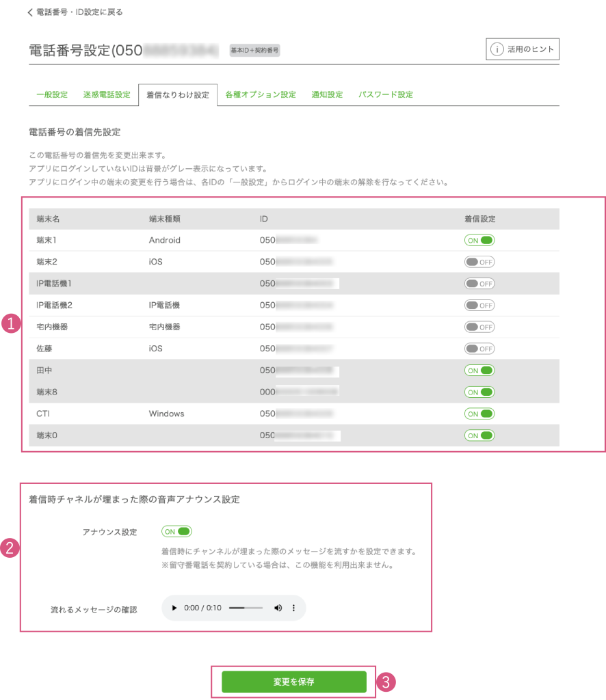Screen dimensions: 606x700
Task: Disable incoming toggle for 田中
Action: pyautogui.click(x=479, y=371)
